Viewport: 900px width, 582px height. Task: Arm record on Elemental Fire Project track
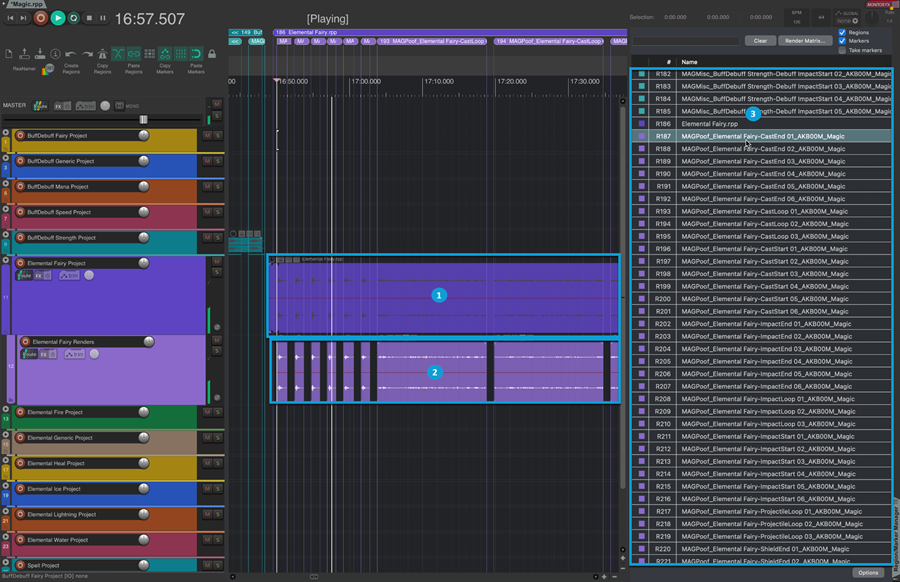pos(20,412)
